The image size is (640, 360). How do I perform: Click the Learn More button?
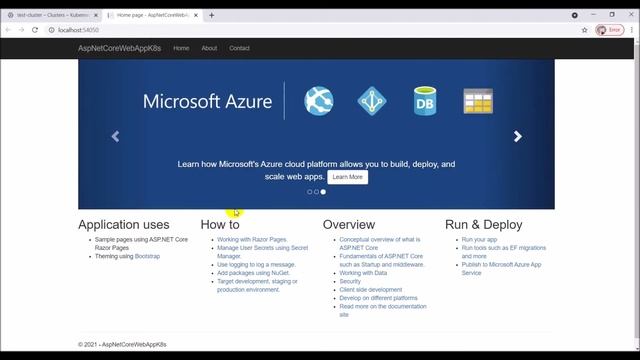click(x=347, y=177)
